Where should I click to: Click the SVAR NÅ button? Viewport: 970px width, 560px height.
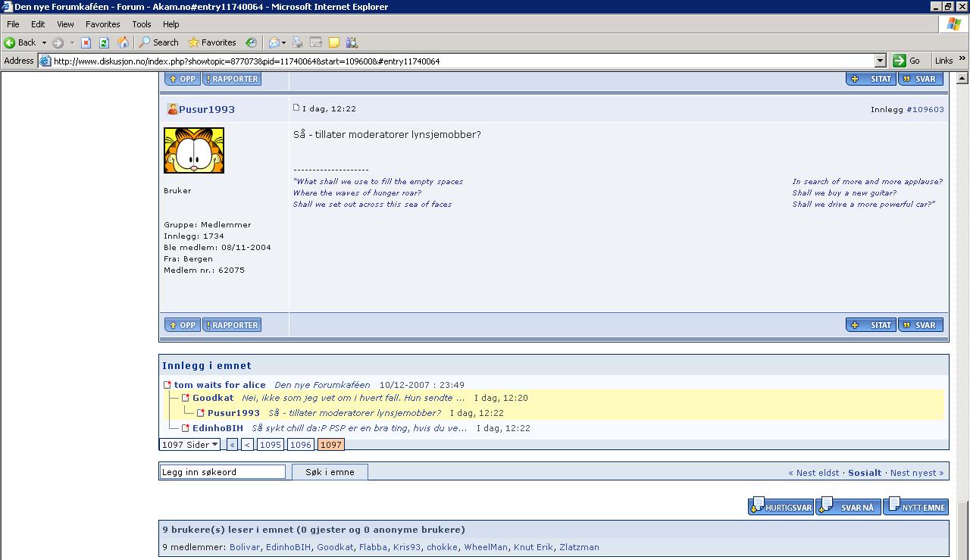849,506
